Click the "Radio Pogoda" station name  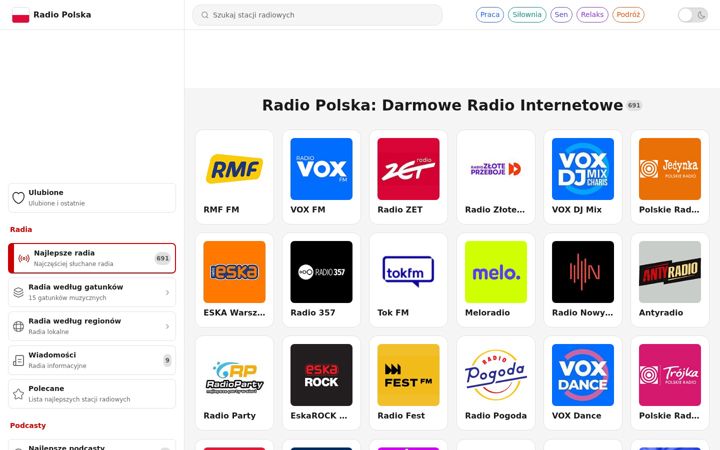pyautogui.click(x=496, y=416)
